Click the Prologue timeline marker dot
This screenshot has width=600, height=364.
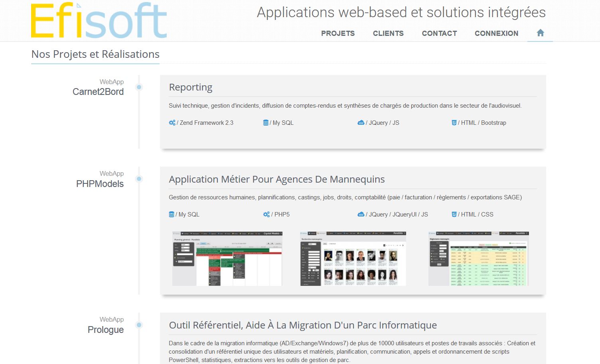coord(139,325)
